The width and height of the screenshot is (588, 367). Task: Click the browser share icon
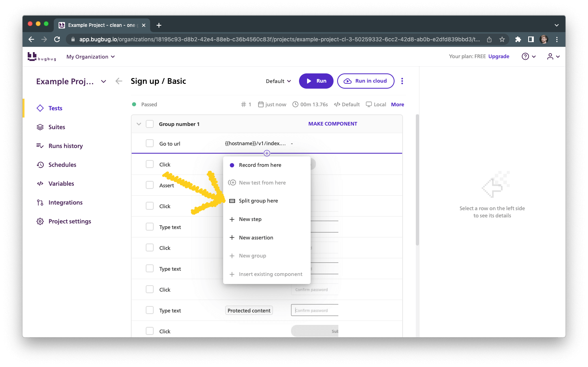489,39
